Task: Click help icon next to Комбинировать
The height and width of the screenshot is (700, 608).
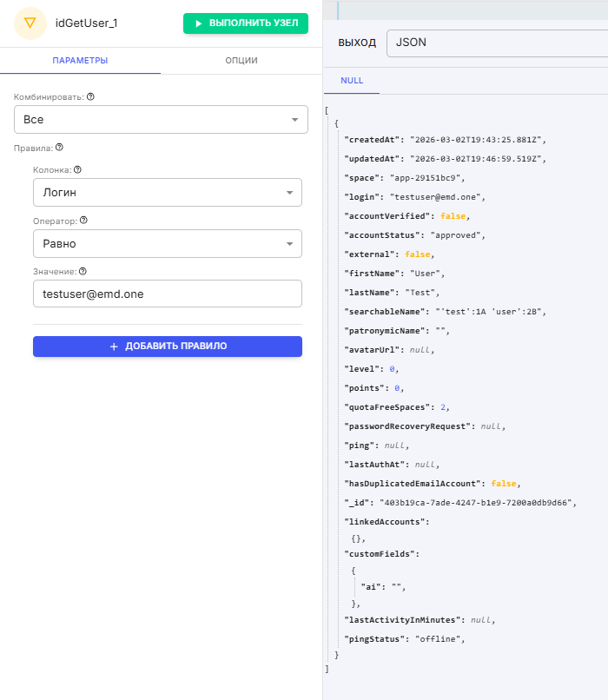Action: [x=90, y=97]
